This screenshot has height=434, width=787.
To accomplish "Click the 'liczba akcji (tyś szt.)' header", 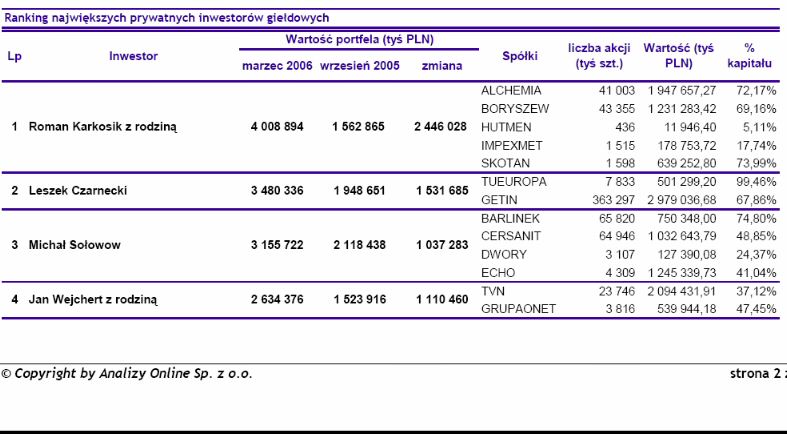I will (x=598, y=55).
